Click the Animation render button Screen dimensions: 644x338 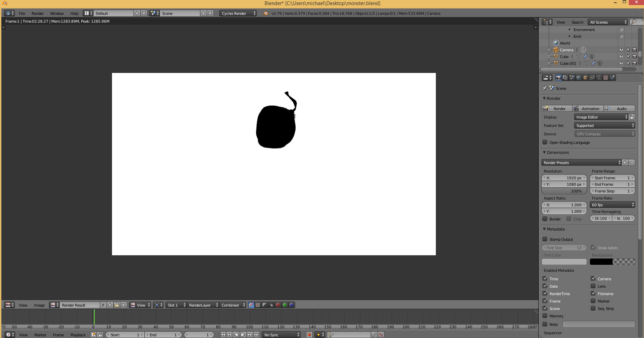588,108
